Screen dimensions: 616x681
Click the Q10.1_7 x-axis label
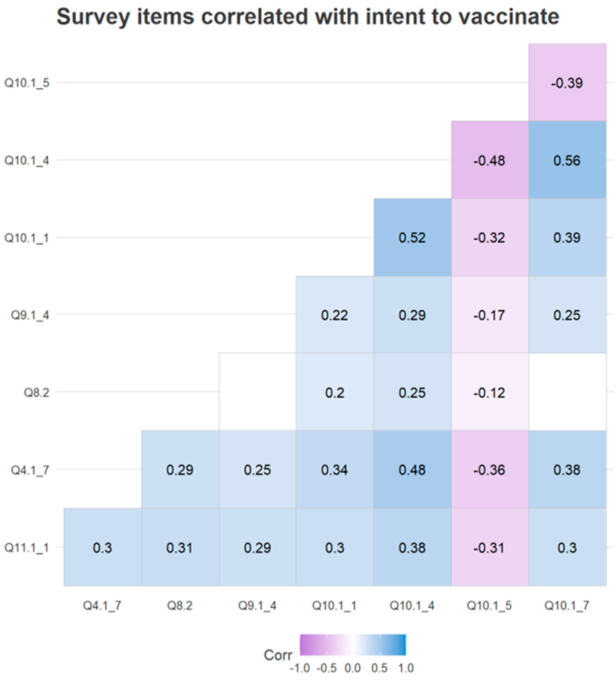567,605
